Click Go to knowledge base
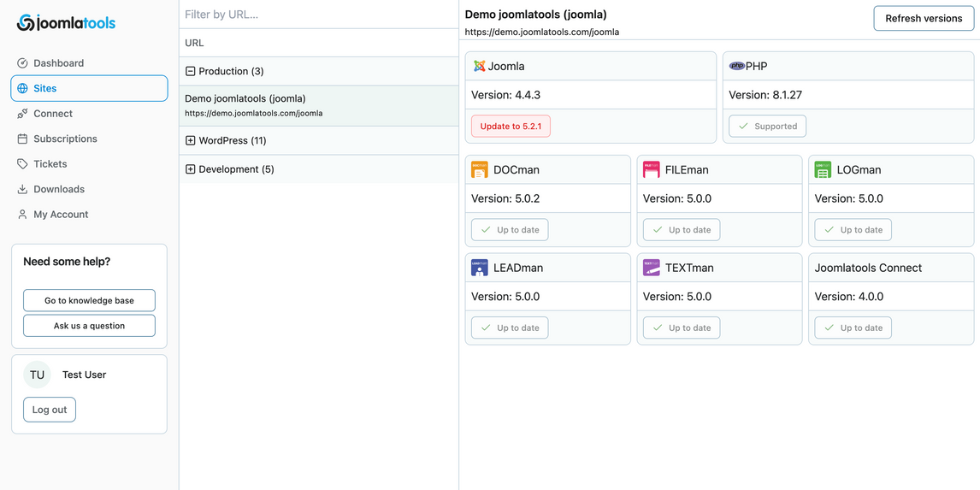Image resolution: width=980 pixels, height=490 pixels. pyautogui.click(x=90, y=301)
